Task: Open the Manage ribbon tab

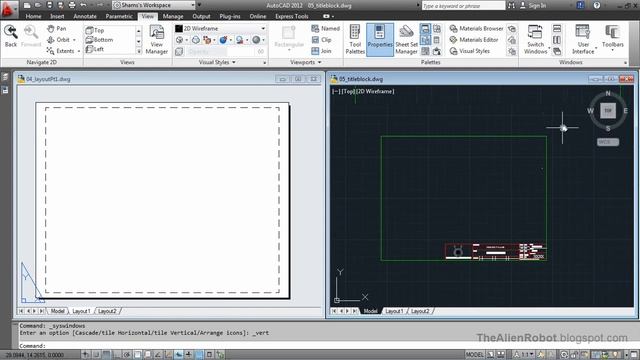Action: click(x=173, y=16)
